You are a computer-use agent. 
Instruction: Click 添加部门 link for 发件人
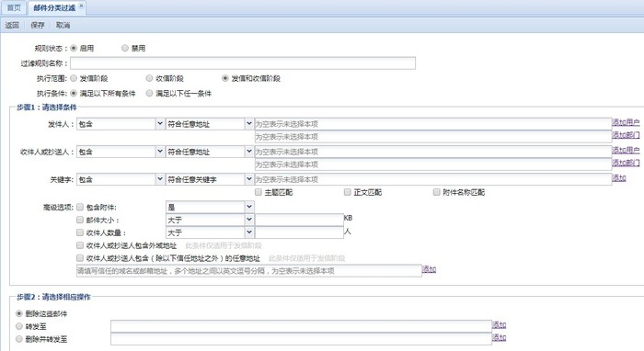tap(626, 134)
